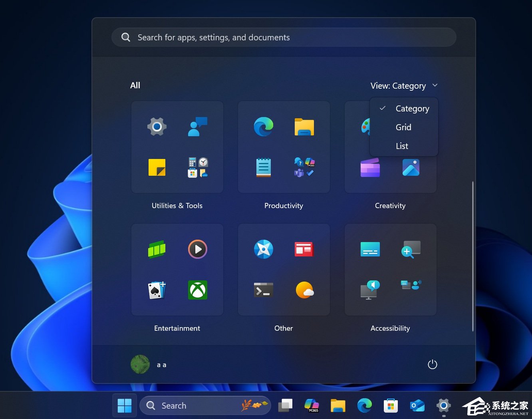This screenshot has height=419, width=532.
Task: Click the "Other" category label
Action: pyautogui.click(x=284, y=328)
